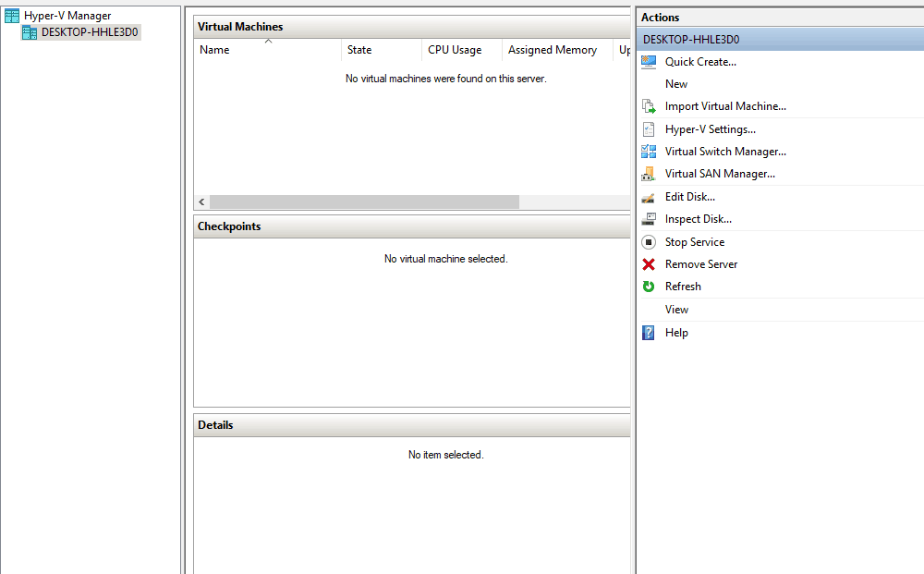924x574 pixels.
Task: Open Hyper-V Settings
Action: click(x=710, y=129)
